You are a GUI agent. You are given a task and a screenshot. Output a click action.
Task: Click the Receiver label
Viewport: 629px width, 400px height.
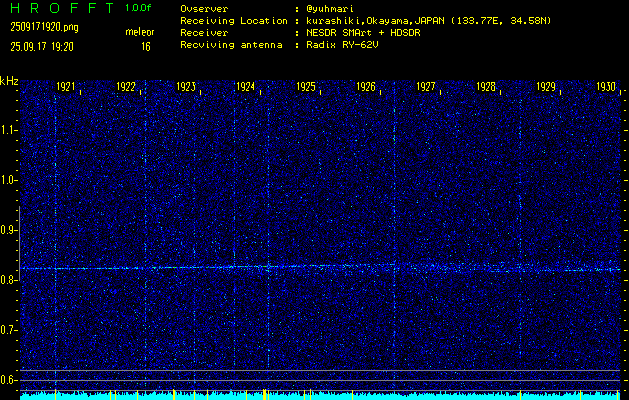point(204,33)
